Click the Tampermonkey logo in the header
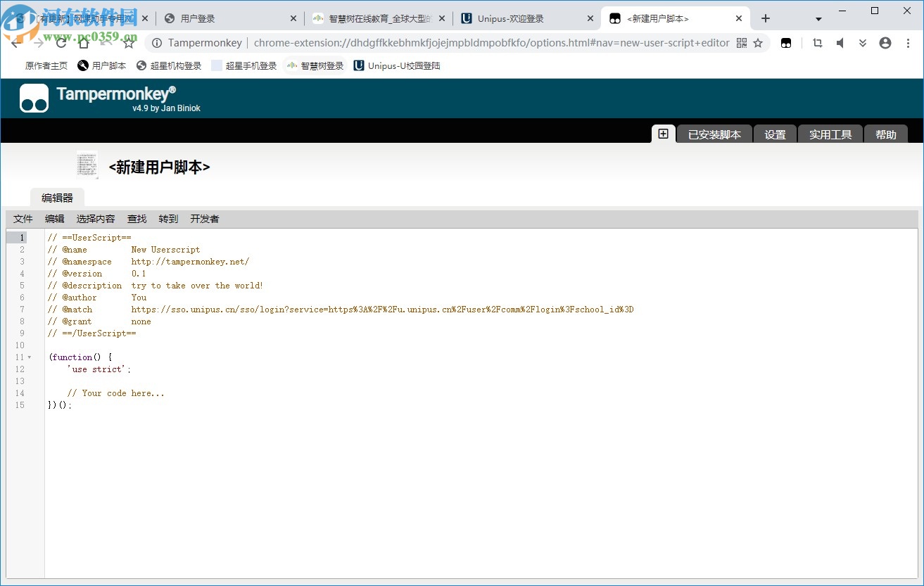Screen dimensions: 924x586 pyautogui.click(x=34, y=98)
